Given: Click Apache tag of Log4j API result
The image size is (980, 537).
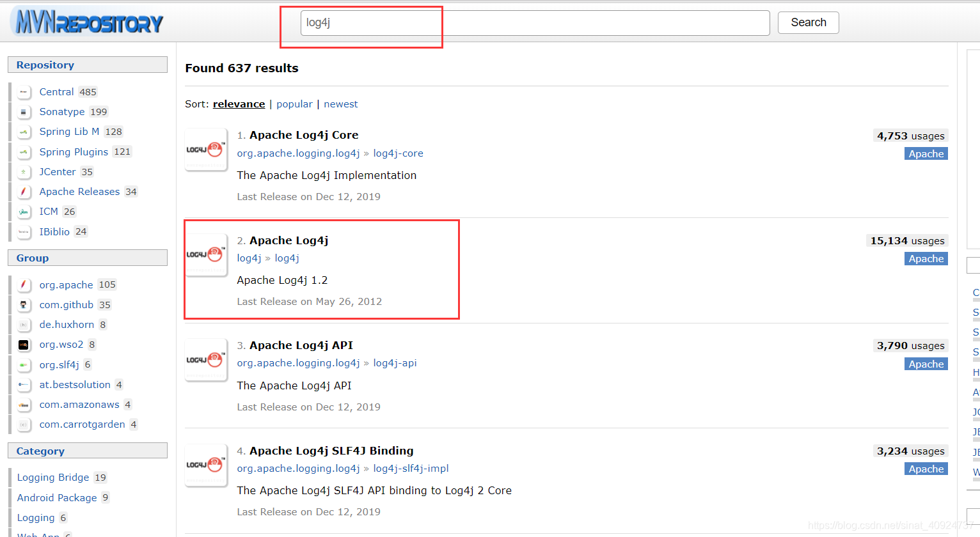Looking at the screenshot, I should pyautogui.click(x=926, y=364).
